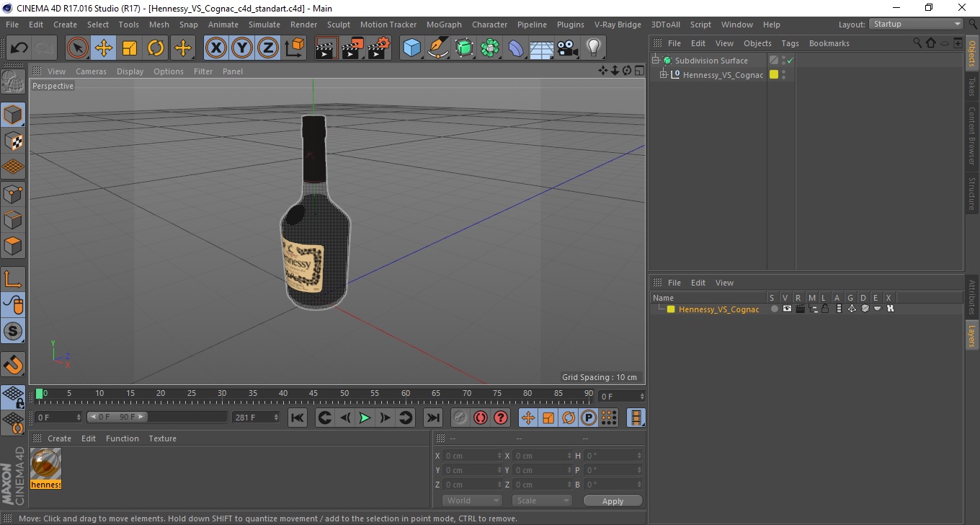980x525 pixels.
Task: Click X position stepper arrows
Action: [x=500, y=456]
